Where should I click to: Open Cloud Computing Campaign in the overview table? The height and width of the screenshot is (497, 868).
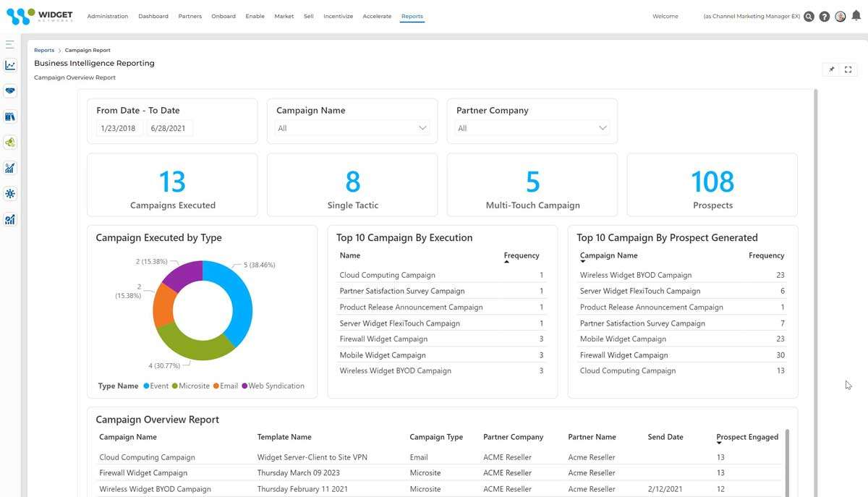pos(148,457)
